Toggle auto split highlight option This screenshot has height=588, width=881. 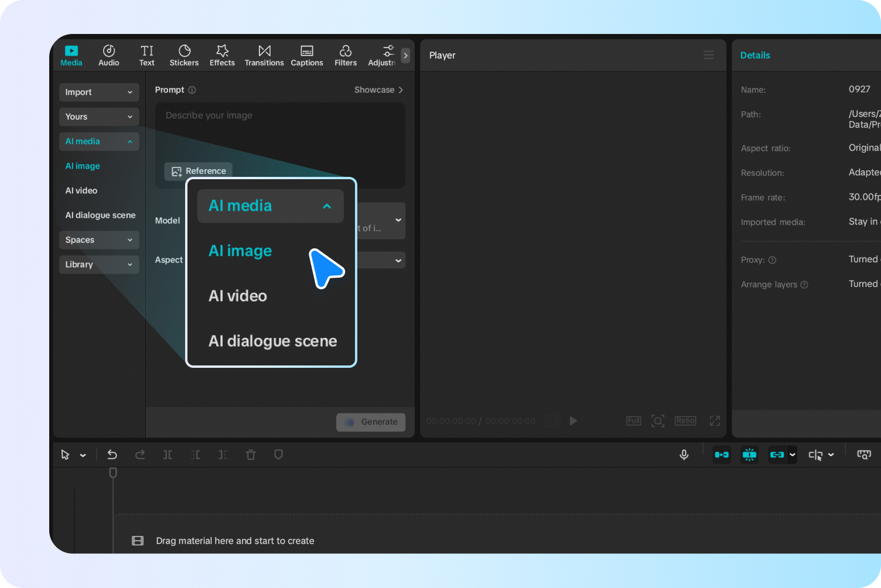pyautogui.click(x=749, y=454)
